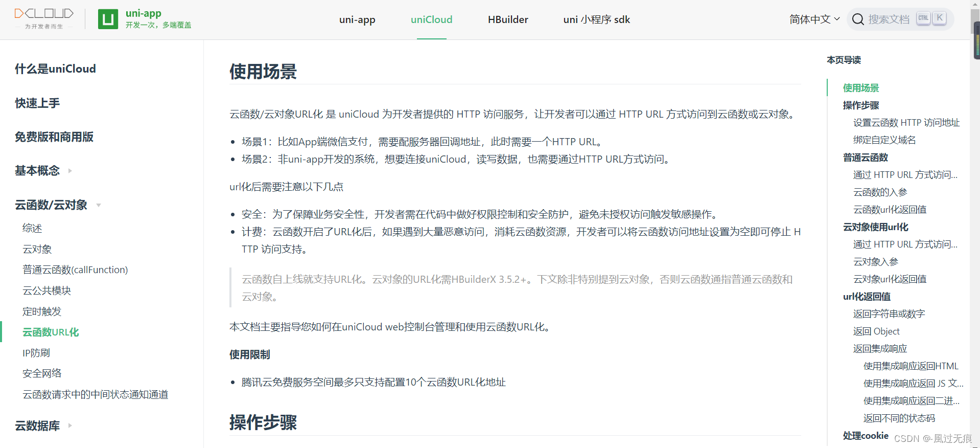Jump to url化返回值 outline entry
Screen dimensions: 980x448
coord(867,297)
